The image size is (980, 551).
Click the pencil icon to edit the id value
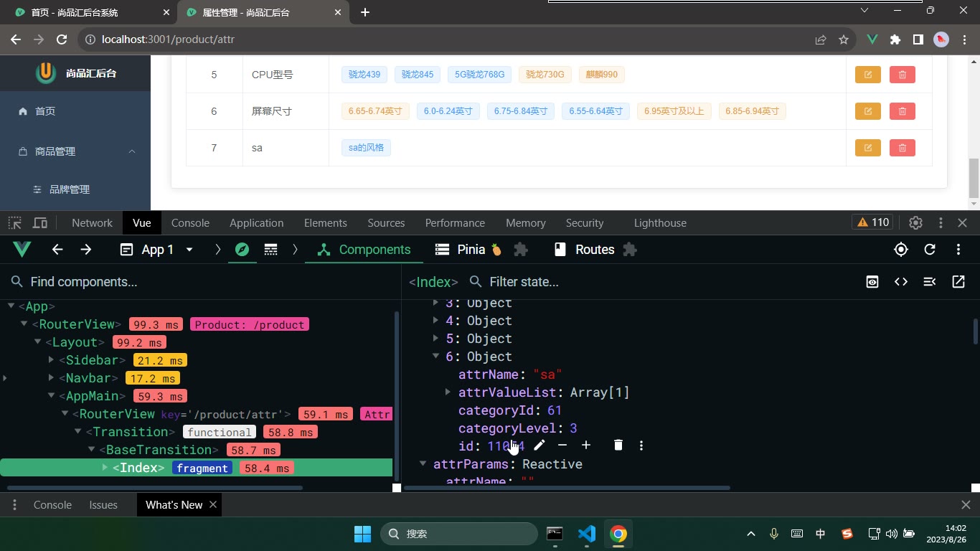click(539, 446)
